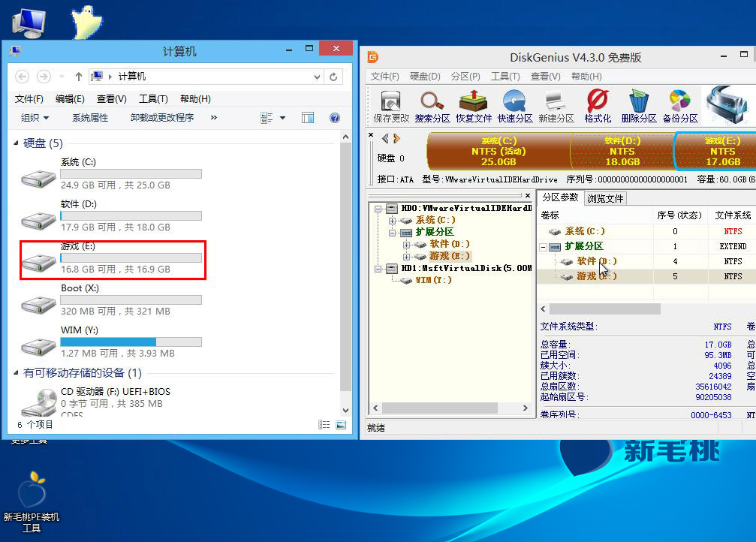Click the Recover Files (恢复文件) icon
Screen dimensions: 756x542
tap(474, 106)
